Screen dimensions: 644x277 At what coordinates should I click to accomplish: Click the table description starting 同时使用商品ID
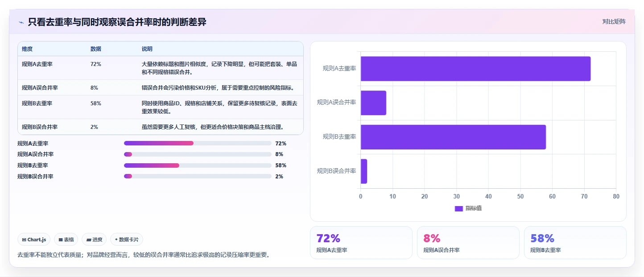coord(219,107)
